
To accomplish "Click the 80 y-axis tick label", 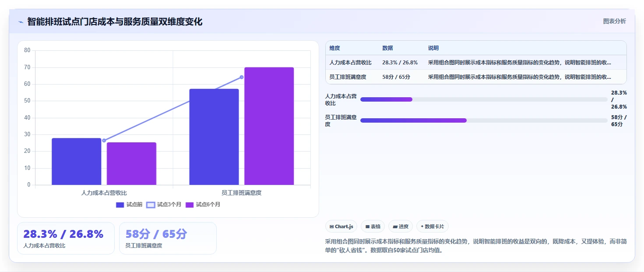I will (x=27, y=50).
